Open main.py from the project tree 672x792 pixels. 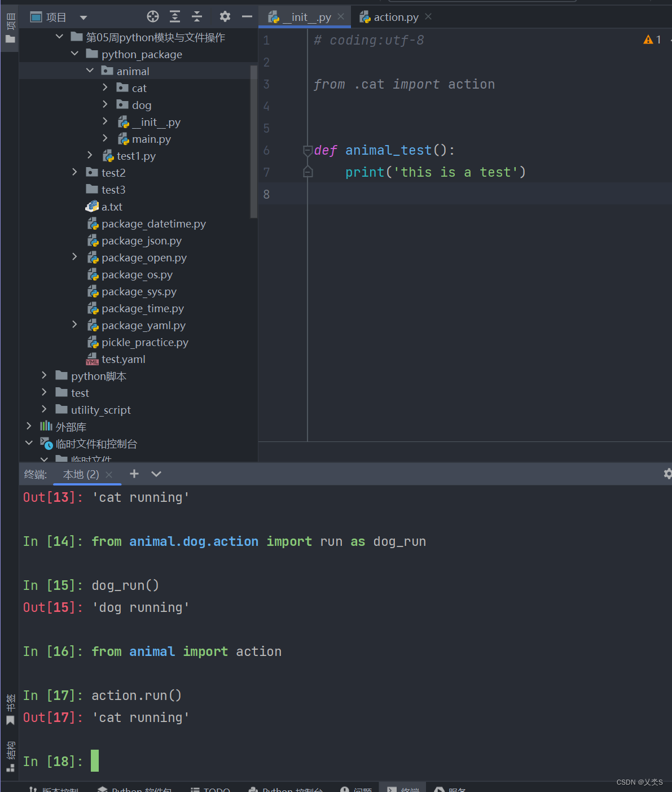pyautogui.click(x=151, y=139)
